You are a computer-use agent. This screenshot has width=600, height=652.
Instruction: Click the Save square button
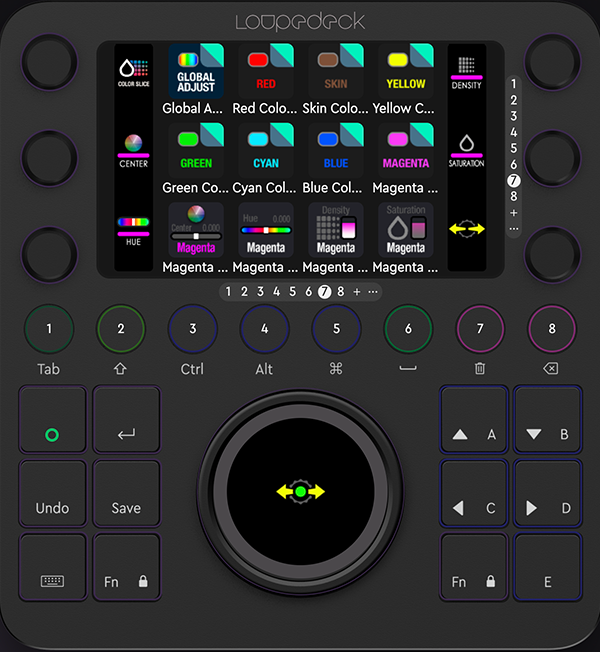[126, 493]
